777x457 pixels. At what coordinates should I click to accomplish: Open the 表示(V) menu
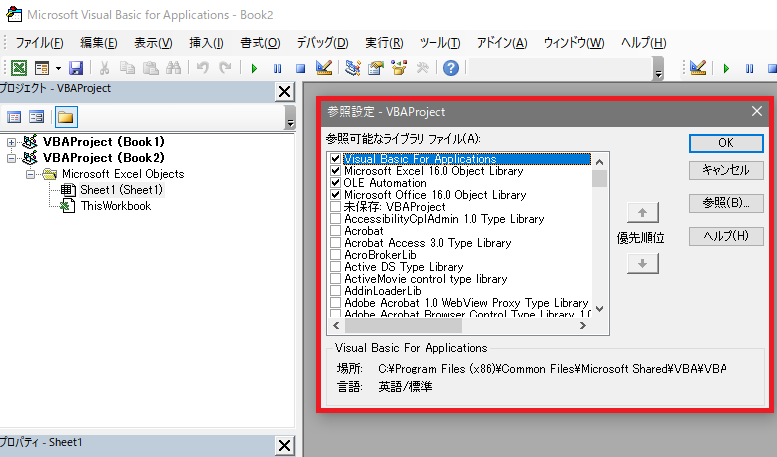coord(153,43)
